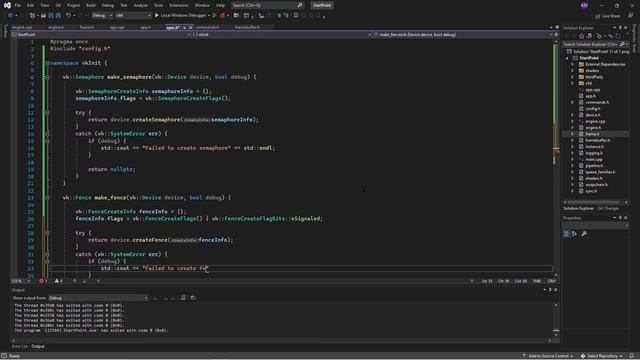
Task: Select swapchain.h in Solution Explorer
Action: [596, 185]
